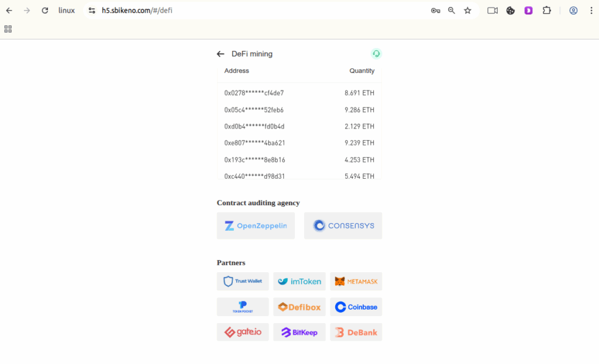Open the browser extensions puzzle icon
This screenshot has width=599, height=364.
[547, 11]
